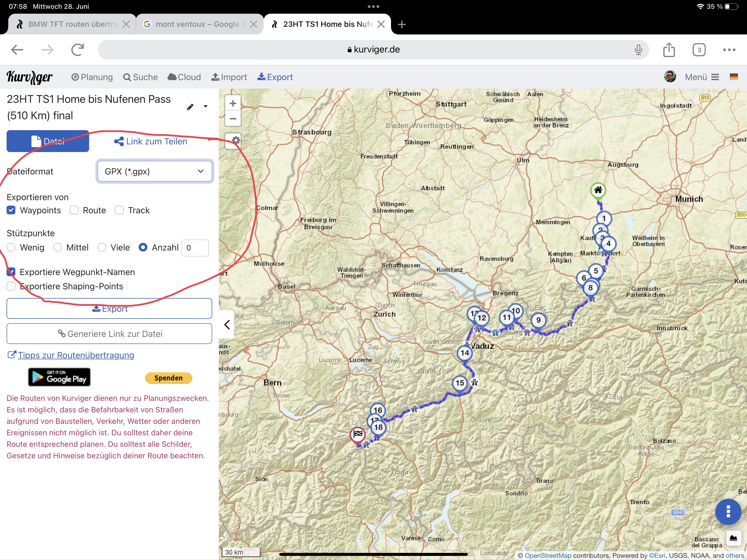Viewport: 747px width, 560px height.
Task: Click the pencil edit route name icon
Action: point(190,107)
